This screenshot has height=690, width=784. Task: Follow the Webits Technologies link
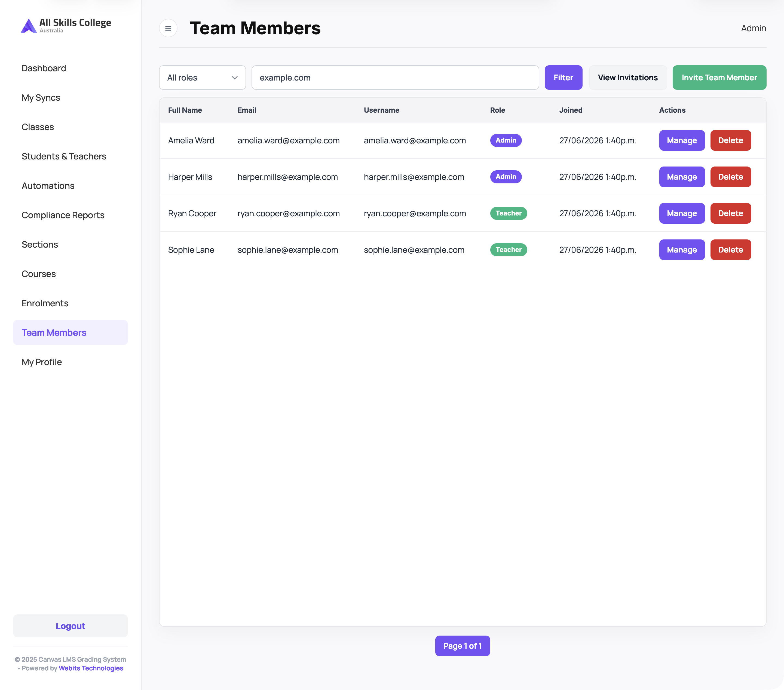coord(91,668)
